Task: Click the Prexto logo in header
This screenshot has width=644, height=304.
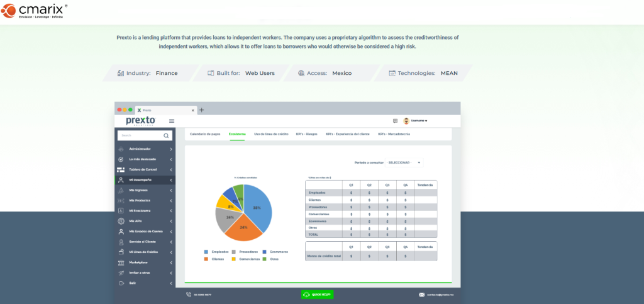Action: 141,121
